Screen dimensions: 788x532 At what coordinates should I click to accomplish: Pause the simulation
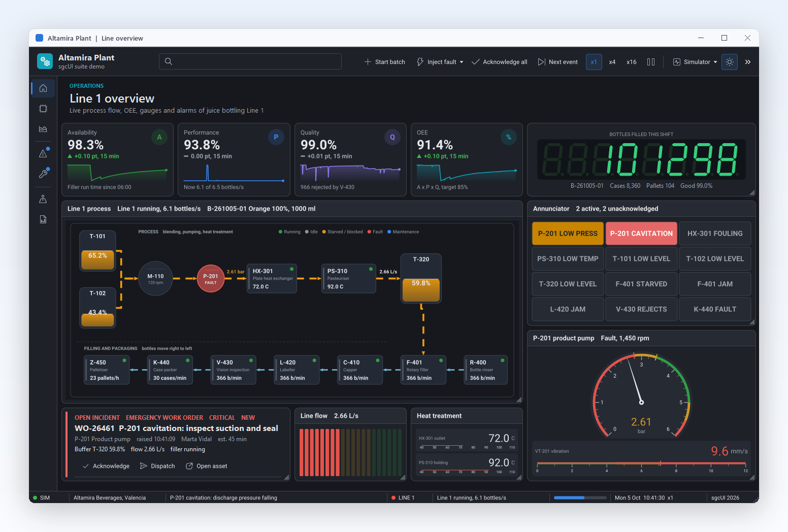(x=651, y=62)
